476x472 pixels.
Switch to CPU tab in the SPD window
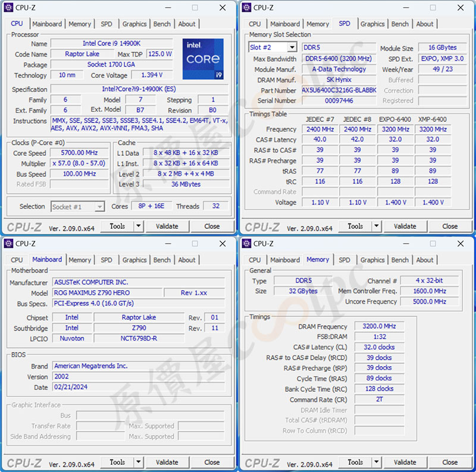255,24
